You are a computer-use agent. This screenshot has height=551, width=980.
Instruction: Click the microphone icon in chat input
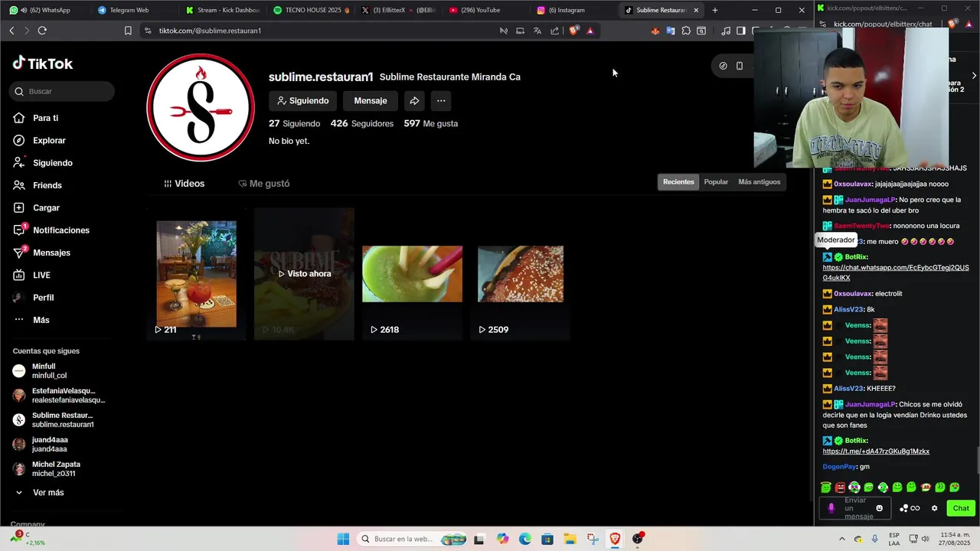[831, 508]
